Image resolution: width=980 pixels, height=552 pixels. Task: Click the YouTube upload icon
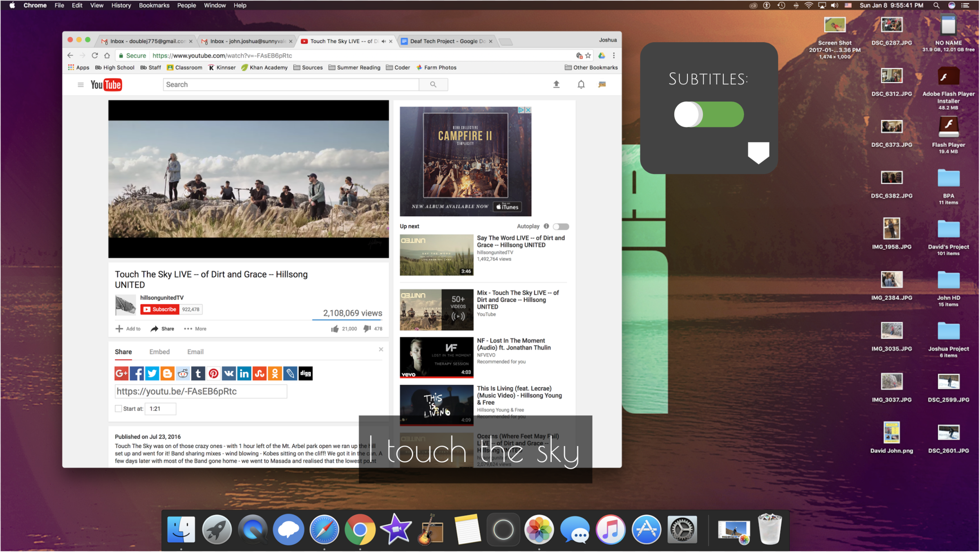click(x=556, y=84)
